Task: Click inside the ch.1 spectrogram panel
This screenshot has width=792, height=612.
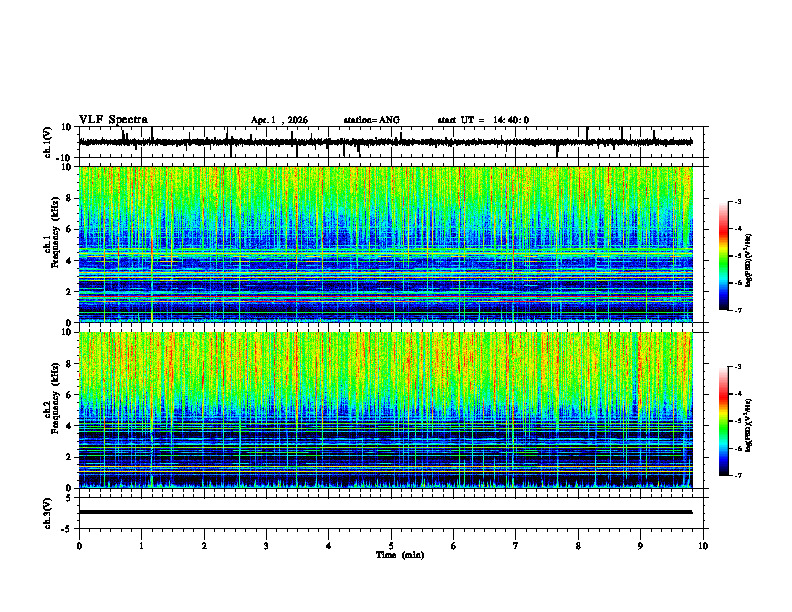Action: pos(386,244)
